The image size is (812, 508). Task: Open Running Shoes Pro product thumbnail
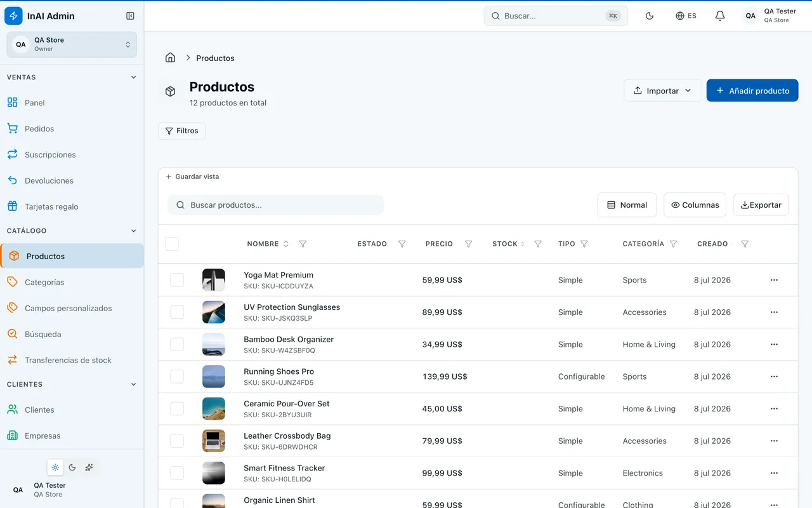[x=214, y=377]
